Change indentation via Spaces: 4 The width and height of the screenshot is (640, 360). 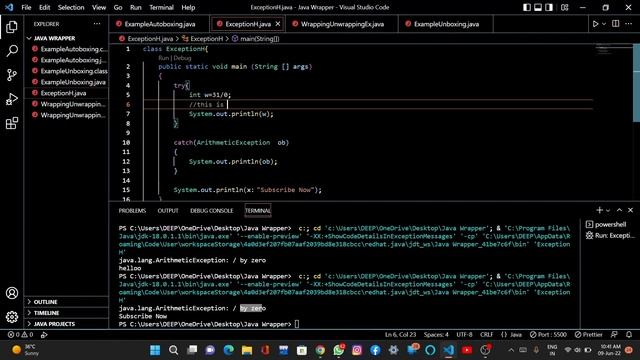[x=436, y=335]
